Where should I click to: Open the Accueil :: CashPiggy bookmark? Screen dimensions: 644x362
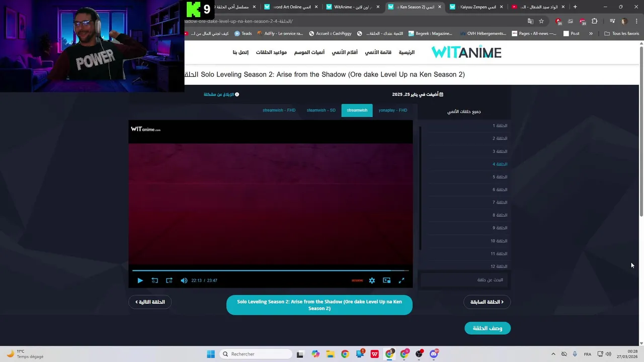click(331, 34)
